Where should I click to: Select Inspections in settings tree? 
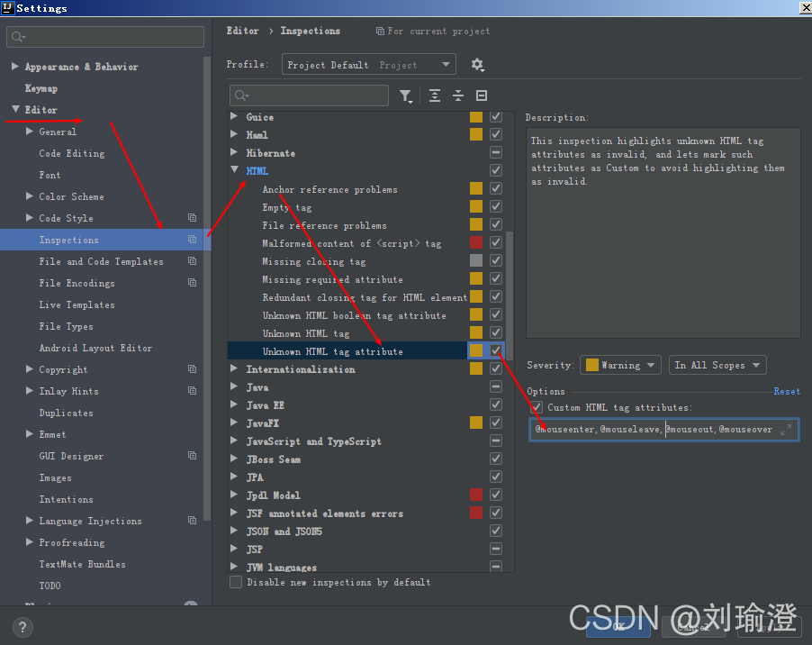tap(105, 240)
